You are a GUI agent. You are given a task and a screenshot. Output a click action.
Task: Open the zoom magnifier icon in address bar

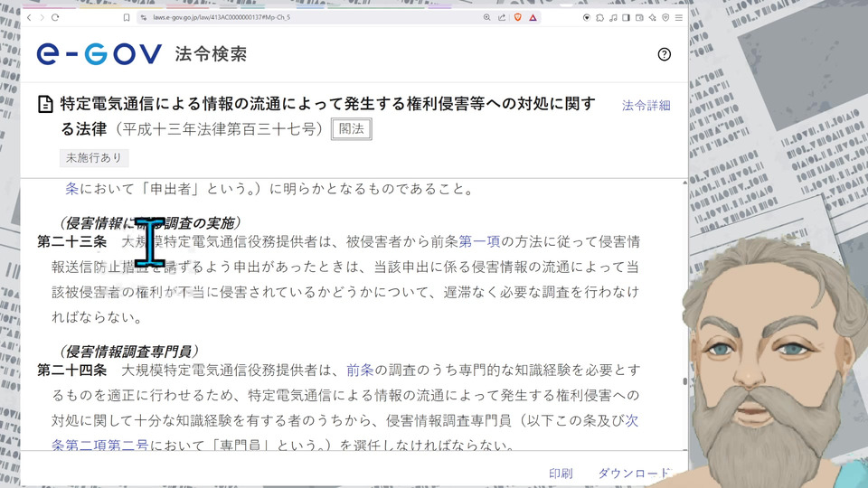click(x=486, y=18)
